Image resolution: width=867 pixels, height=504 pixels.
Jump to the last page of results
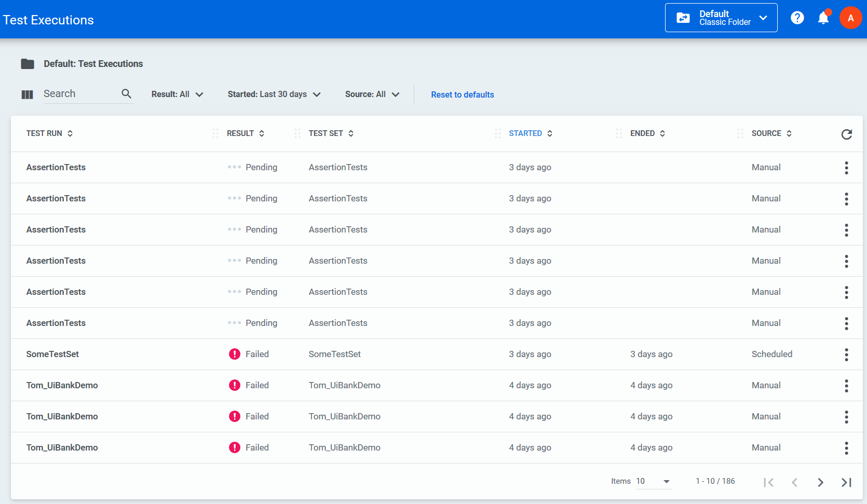point(846,482)
